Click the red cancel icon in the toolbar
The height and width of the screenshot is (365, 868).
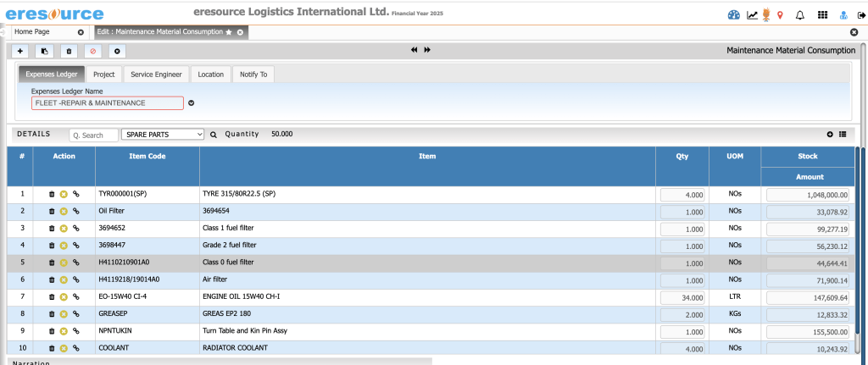click(x=92, y=51)
